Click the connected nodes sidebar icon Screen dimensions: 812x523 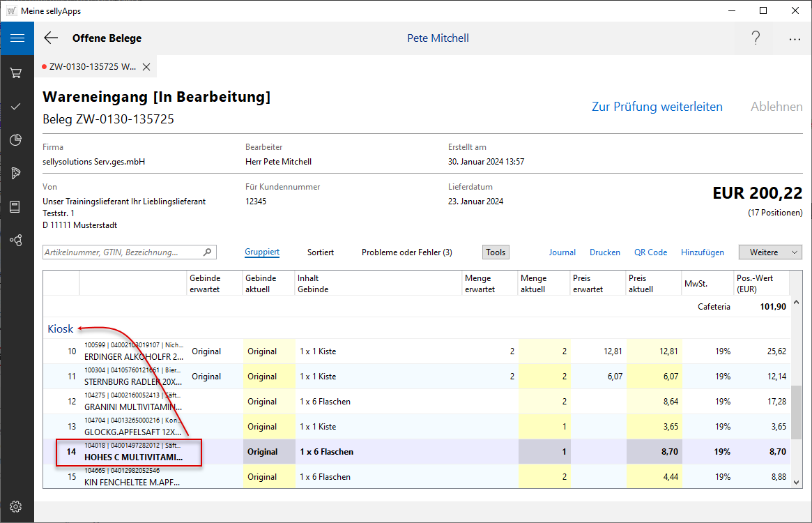click(x=17, y=241)
